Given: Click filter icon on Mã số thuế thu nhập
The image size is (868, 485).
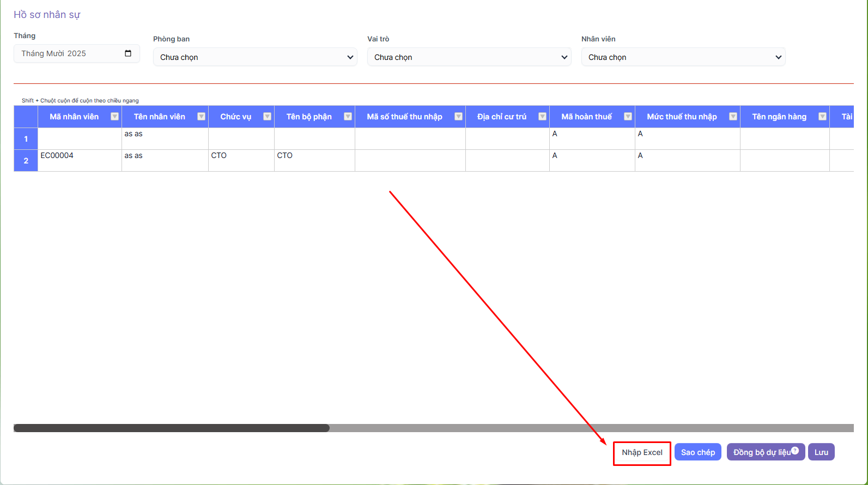Looking at the screenshot, I should point(458,117).
